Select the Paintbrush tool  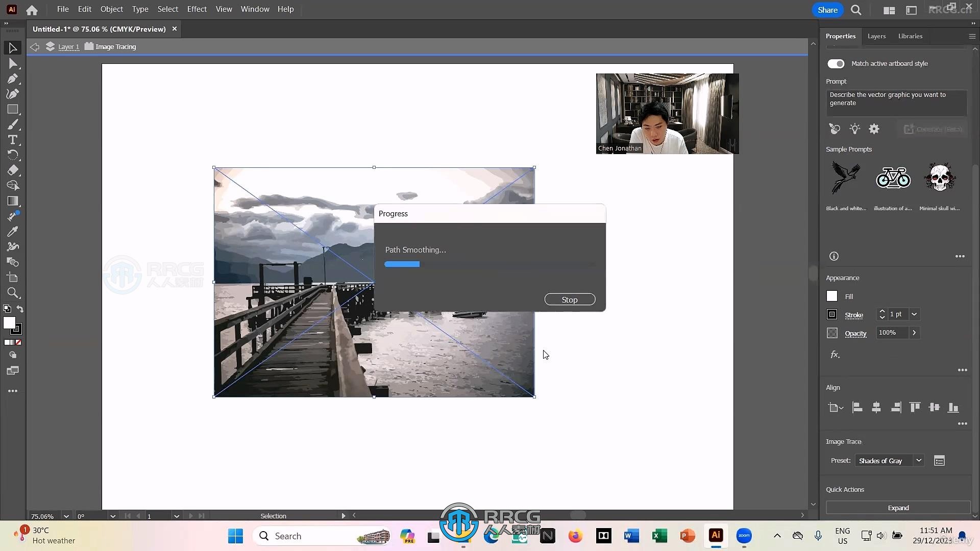tap(13, 124)
